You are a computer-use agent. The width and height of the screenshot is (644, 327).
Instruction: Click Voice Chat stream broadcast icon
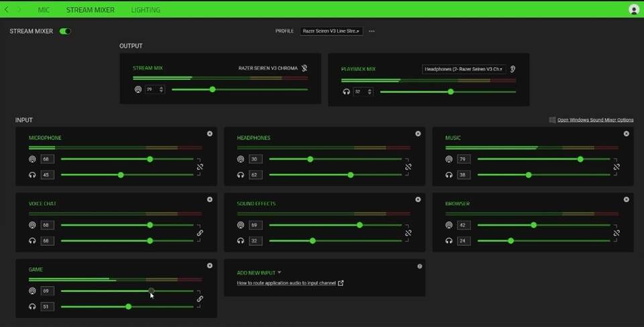tap(32, 225)
